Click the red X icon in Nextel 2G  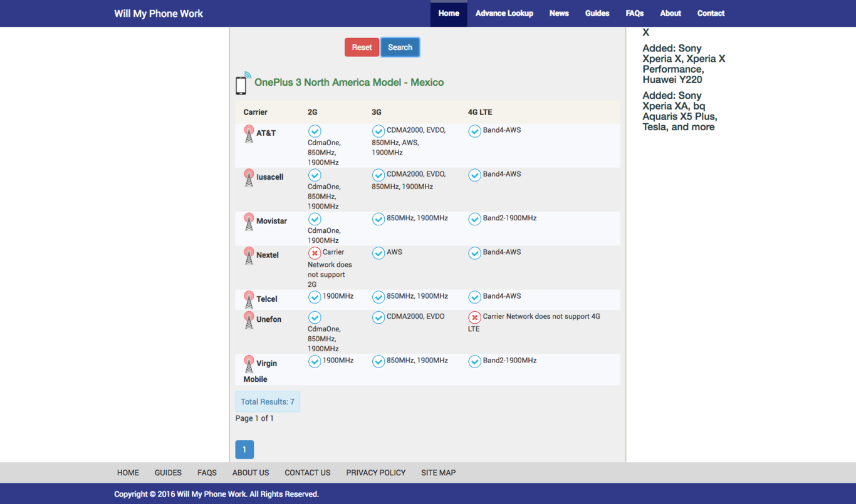315,253
